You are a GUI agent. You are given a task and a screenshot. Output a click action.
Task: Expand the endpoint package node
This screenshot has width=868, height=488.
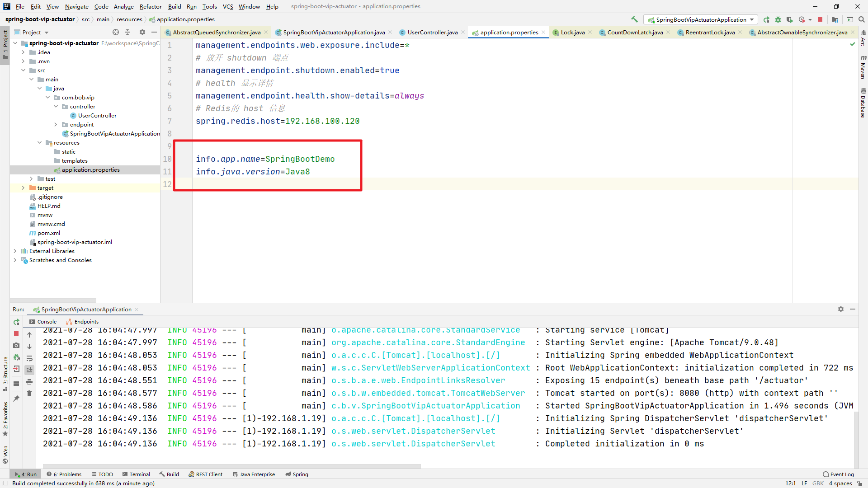click(x=55, y=124)
